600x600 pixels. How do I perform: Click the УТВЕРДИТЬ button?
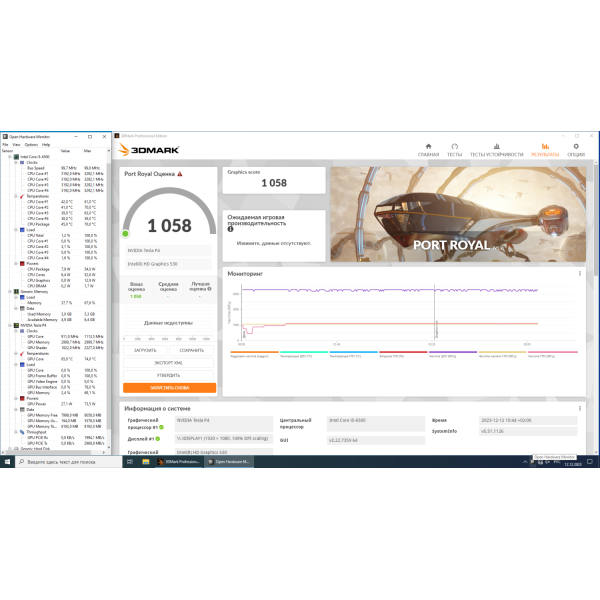click(x=168, y=375)
